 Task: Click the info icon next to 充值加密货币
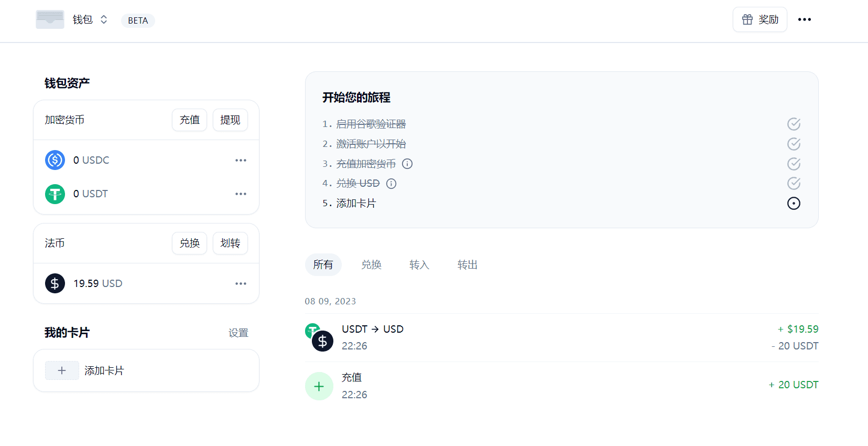(x=407, y=164)
